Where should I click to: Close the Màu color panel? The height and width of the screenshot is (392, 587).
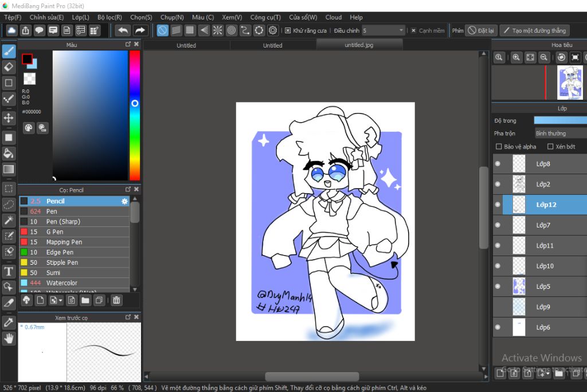coord(136,44)
